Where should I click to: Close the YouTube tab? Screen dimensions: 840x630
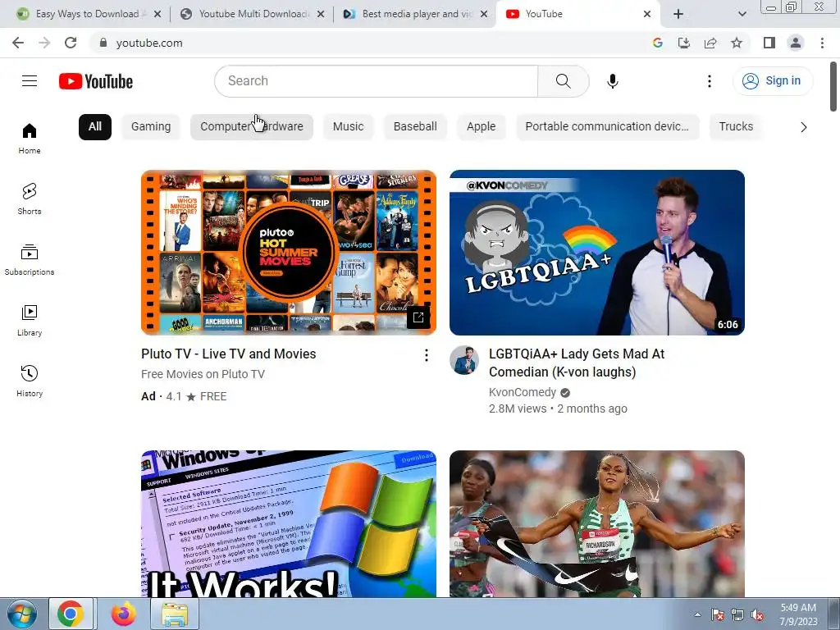[x=646, y=14]
